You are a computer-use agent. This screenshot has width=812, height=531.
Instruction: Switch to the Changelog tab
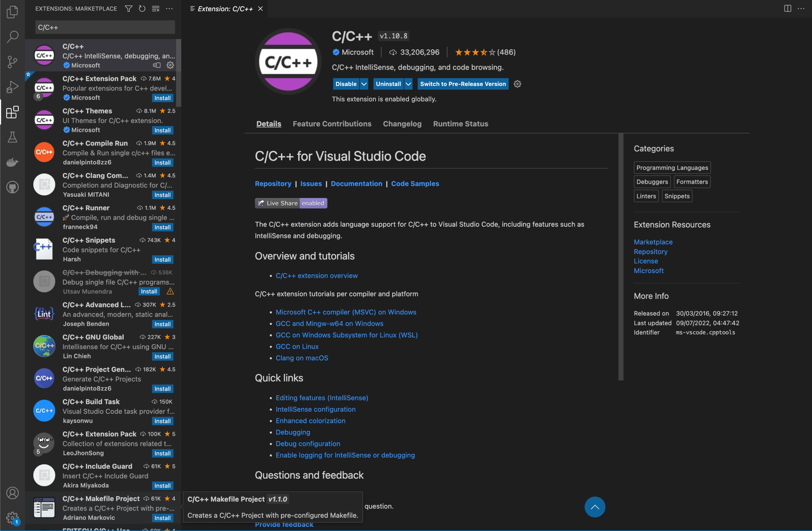(402, 123)
